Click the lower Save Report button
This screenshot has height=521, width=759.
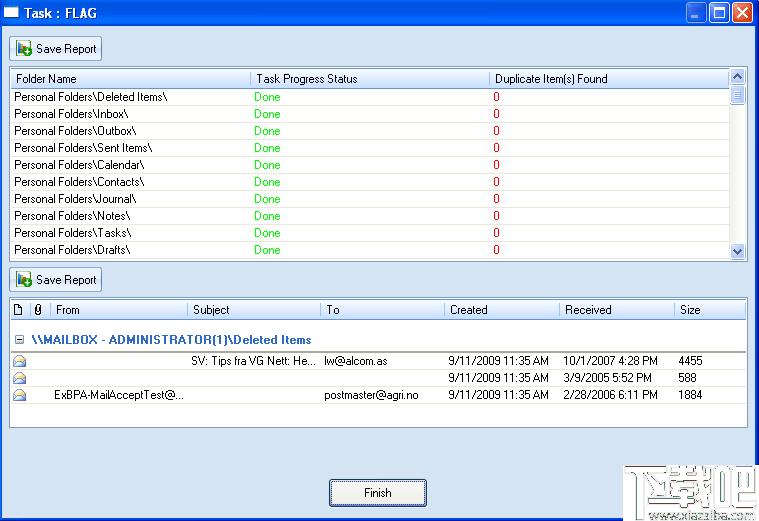pyautogui.click(x=56, y=280)
